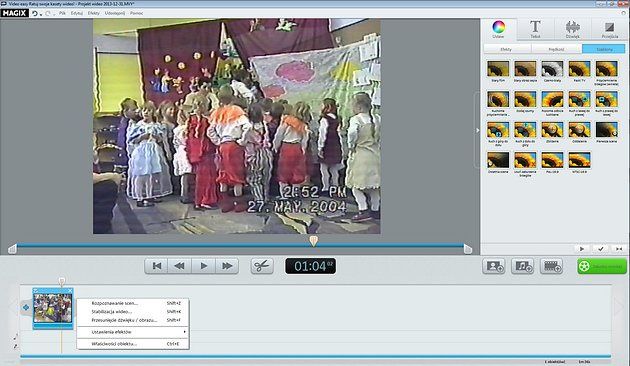Play the video preview

click(203, 266)
